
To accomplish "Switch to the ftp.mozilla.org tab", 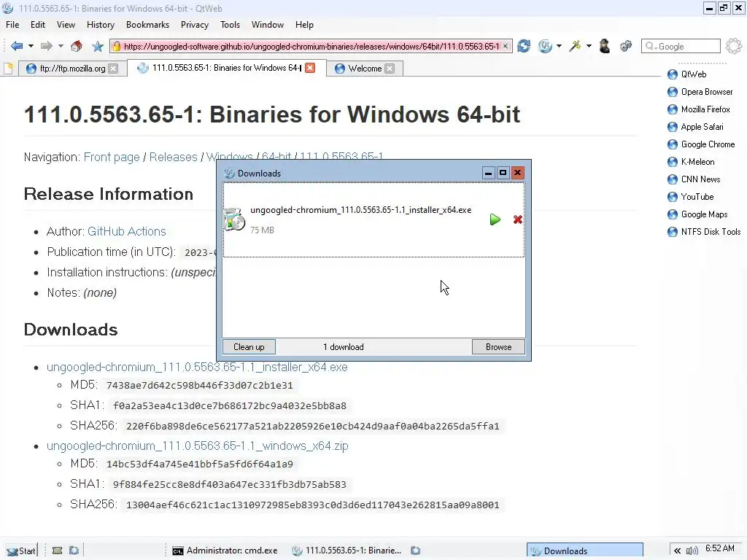I will (x=72, y=69).
